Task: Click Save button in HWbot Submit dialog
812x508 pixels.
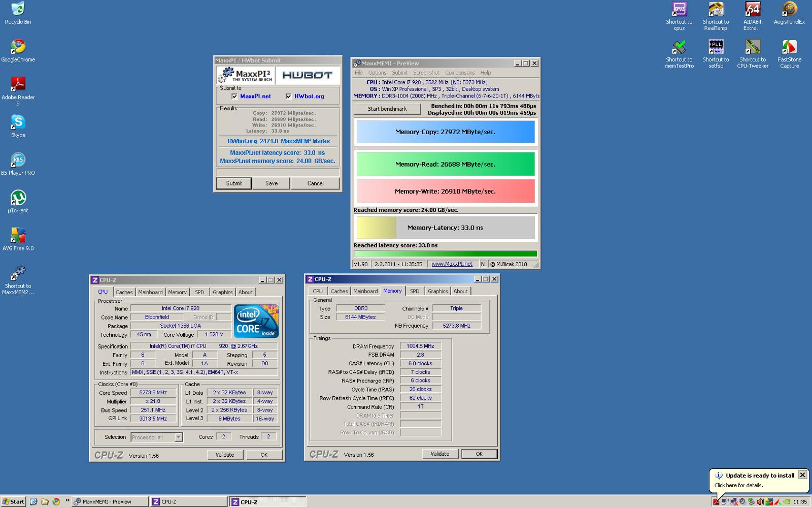Action: [272, 183]
